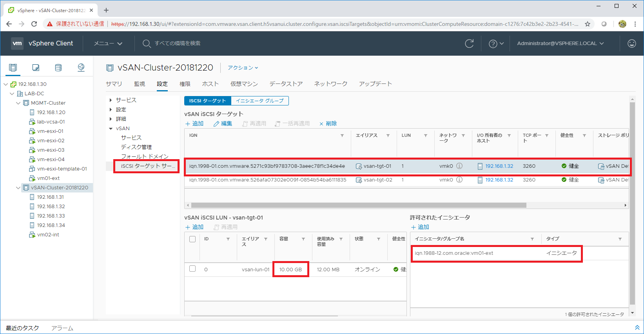
Task: Switch to the データストア tab
Action: click(286, 84)
